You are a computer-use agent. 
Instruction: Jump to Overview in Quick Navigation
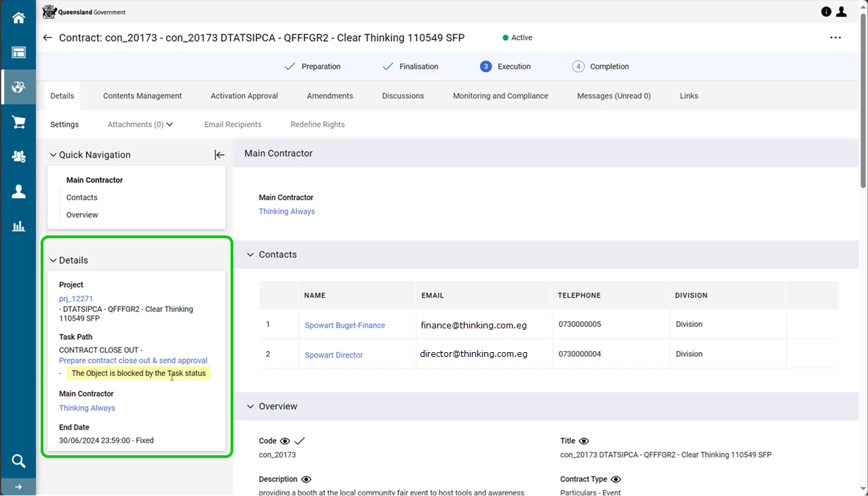tap(82, 214)
